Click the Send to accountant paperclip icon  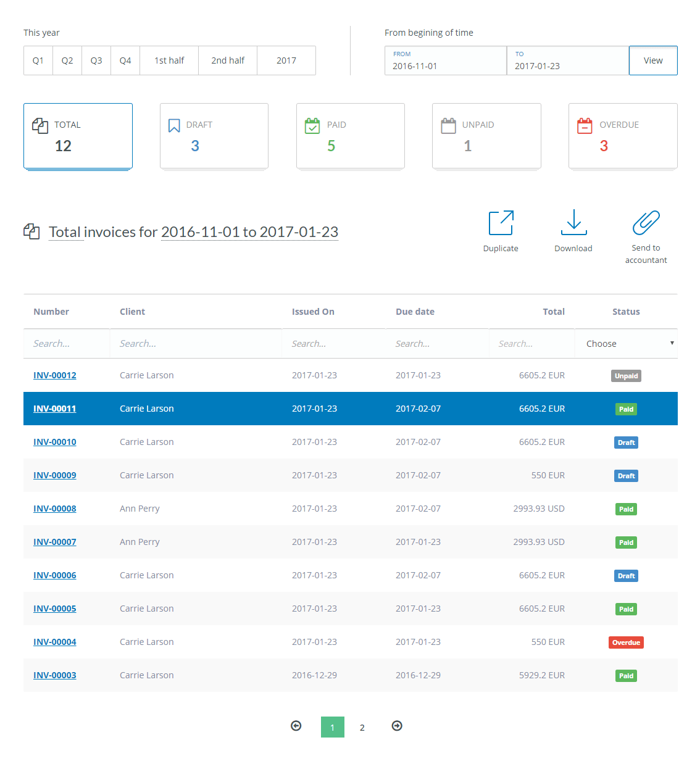click(x=646, y=223)
